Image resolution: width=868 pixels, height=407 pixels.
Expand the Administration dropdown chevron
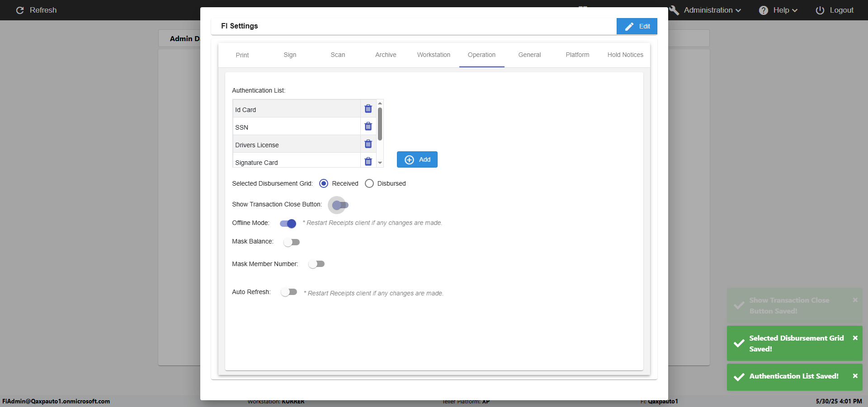click(738, 10)
